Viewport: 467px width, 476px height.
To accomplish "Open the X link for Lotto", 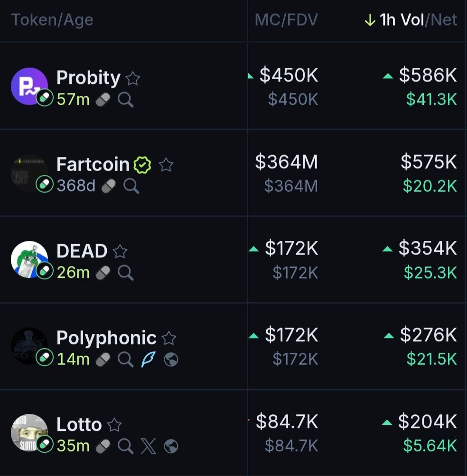I will click(x=148, y=446).
